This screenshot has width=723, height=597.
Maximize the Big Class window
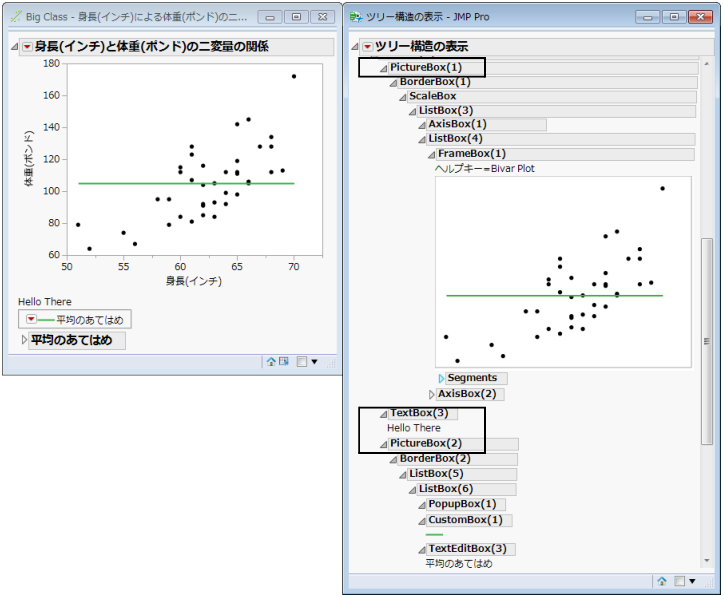pos(296,17)
